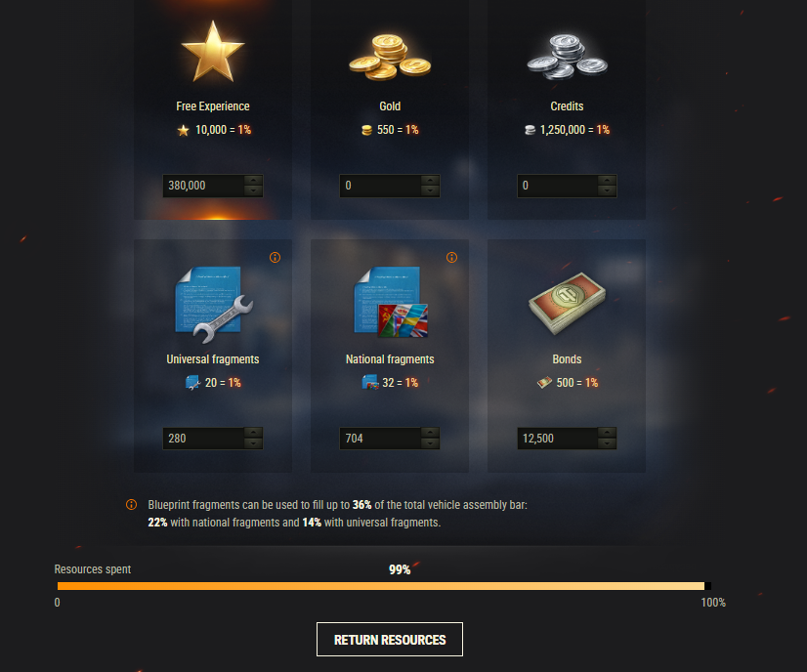Open info tooltip on Universal fragments card
Viewport: 807px width, 672px height.
[x=275, y=257]
